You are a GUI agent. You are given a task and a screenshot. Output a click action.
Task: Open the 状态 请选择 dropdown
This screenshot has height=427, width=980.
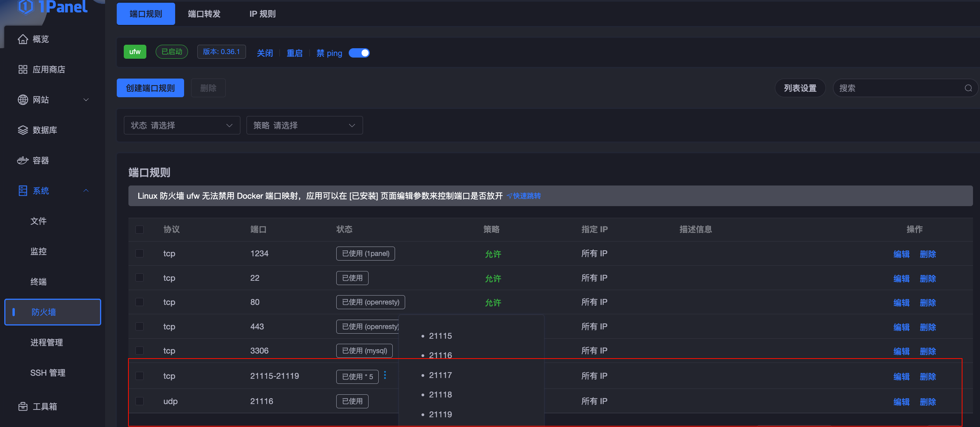tap(182, 125)
